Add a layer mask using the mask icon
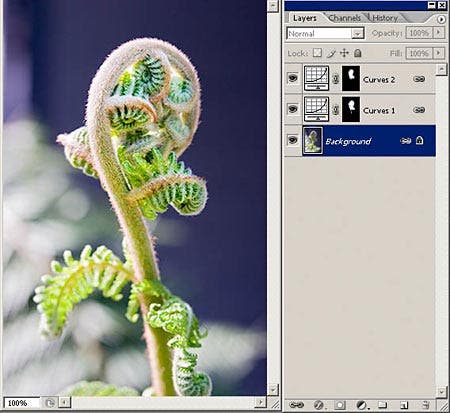This screenshot has height=413, width=450. pos(340,405)
